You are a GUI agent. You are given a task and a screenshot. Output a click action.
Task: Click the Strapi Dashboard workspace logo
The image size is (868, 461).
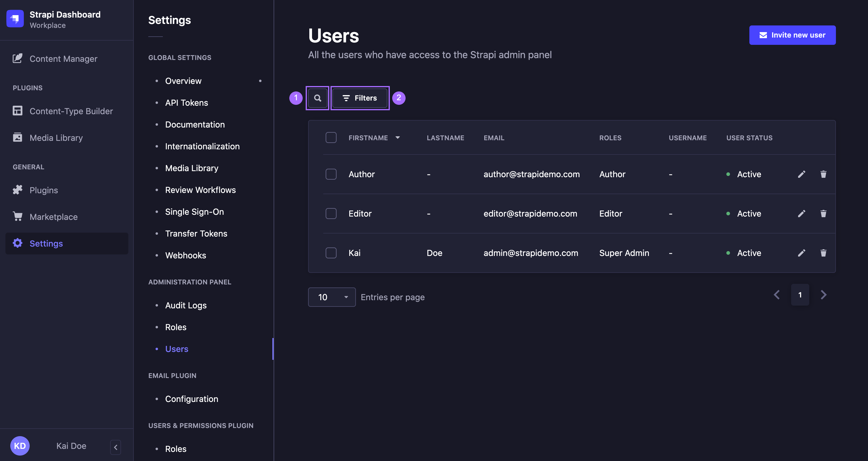point(15,19)
